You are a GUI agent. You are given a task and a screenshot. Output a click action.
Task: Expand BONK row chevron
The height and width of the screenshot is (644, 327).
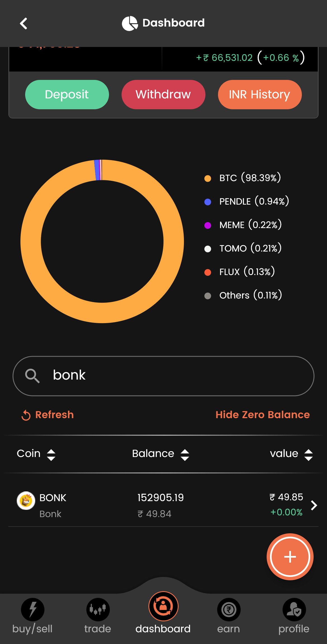pyautogui.click(x=314, y=505)
